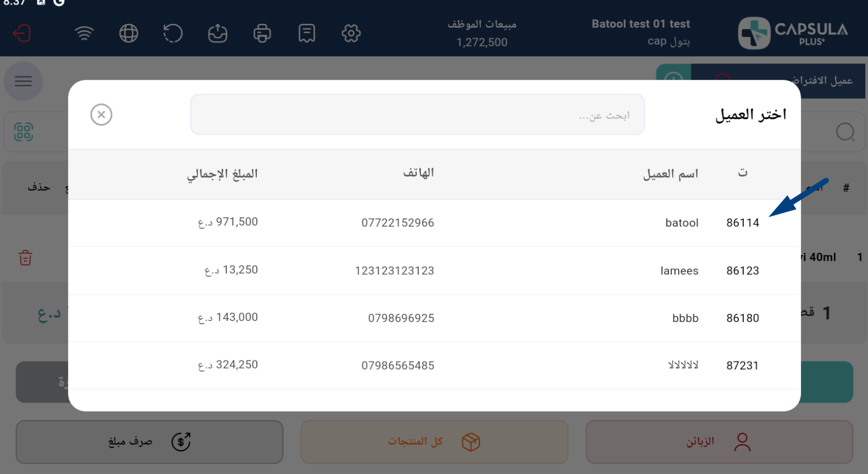Image resolution: width=868 pixels, height=474 pixels.
Task: Click phone number 07986565485
Action: click(x=398, y=366)
